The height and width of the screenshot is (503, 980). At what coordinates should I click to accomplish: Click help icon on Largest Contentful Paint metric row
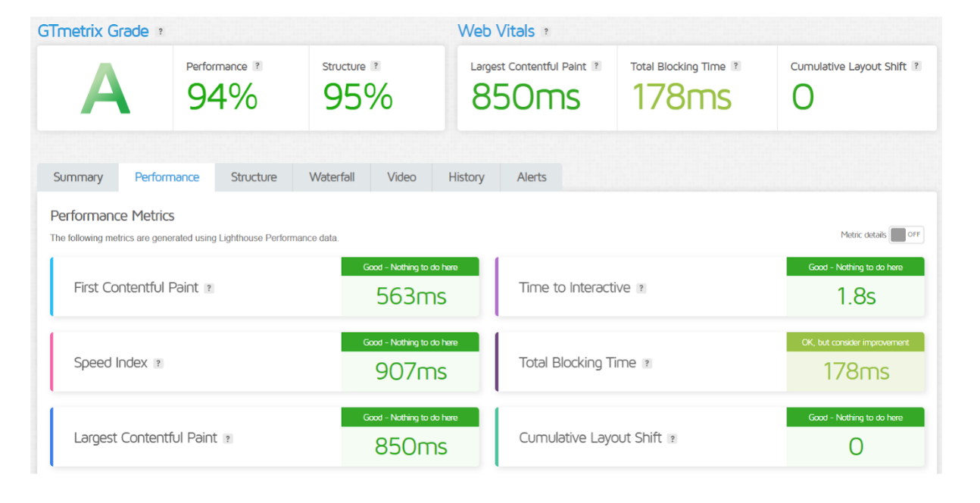click(x=228, y=439)
